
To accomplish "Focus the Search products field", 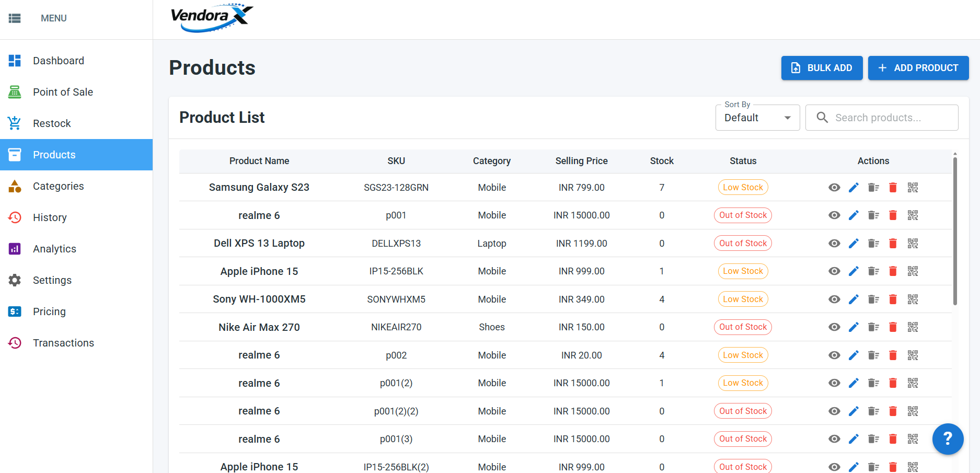I will (882, 118).
